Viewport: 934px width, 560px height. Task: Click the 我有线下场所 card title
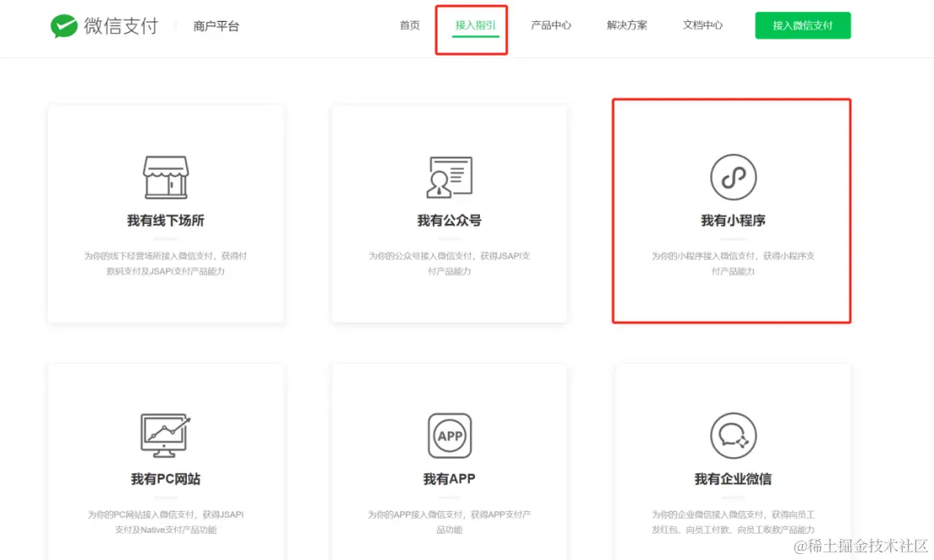pyautogui.click(x=166, y=220)
